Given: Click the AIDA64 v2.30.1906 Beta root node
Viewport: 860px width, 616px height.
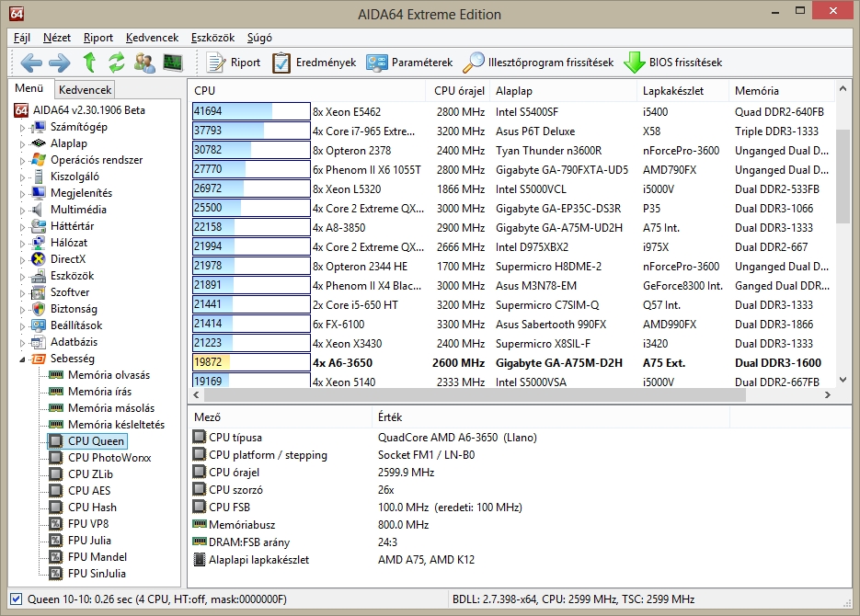Looking at the screenshot, I should click(89, 110).
